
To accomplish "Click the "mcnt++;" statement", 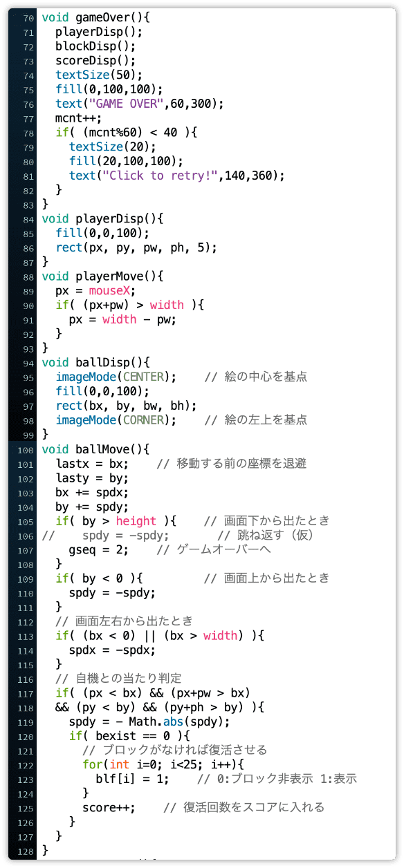I will 79,118.
